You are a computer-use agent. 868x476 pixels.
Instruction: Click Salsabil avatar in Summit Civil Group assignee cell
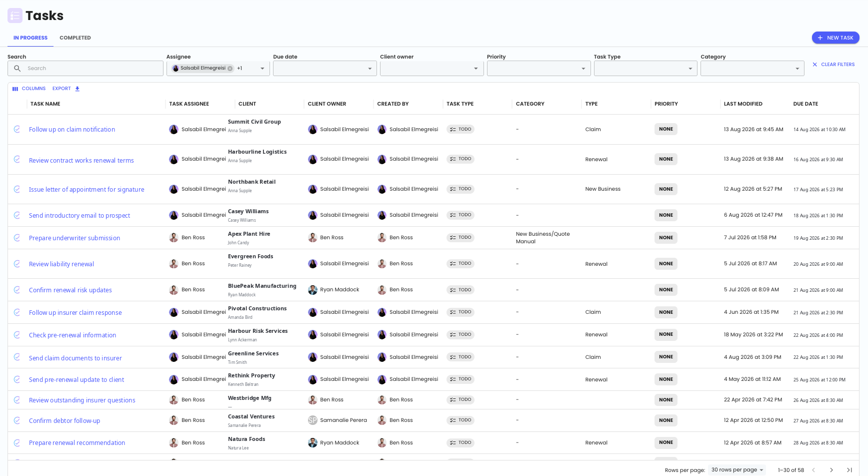click(x=173, y=130)
